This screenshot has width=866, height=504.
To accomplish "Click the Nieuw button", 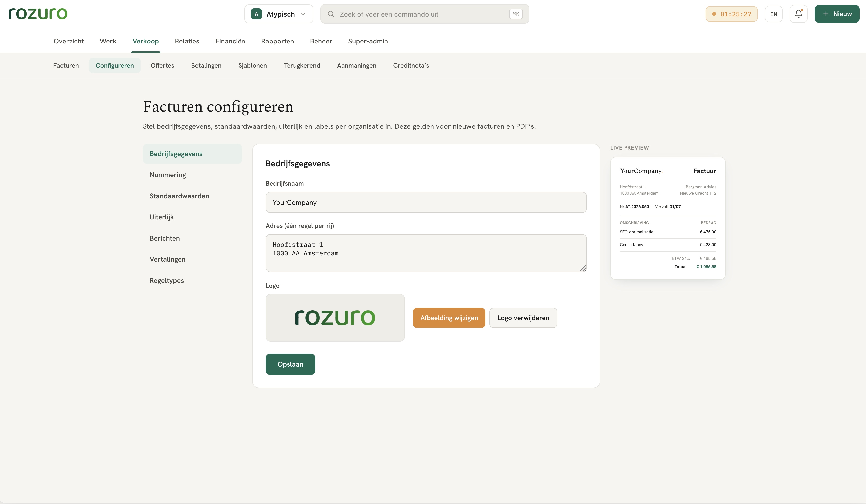I will click(x=837, y=14).
